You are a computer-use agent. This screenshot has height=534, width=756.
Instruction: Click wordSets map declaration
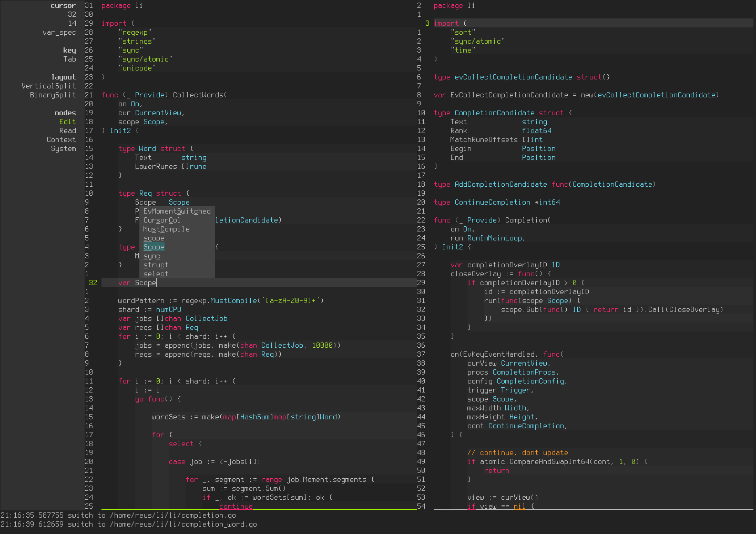point(246,417)
